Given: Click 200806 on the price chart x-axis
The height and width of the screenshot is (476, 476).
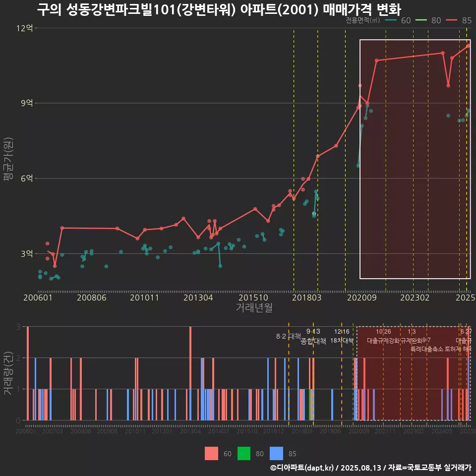Looking at the screenshot, I should tap(91, 297).
